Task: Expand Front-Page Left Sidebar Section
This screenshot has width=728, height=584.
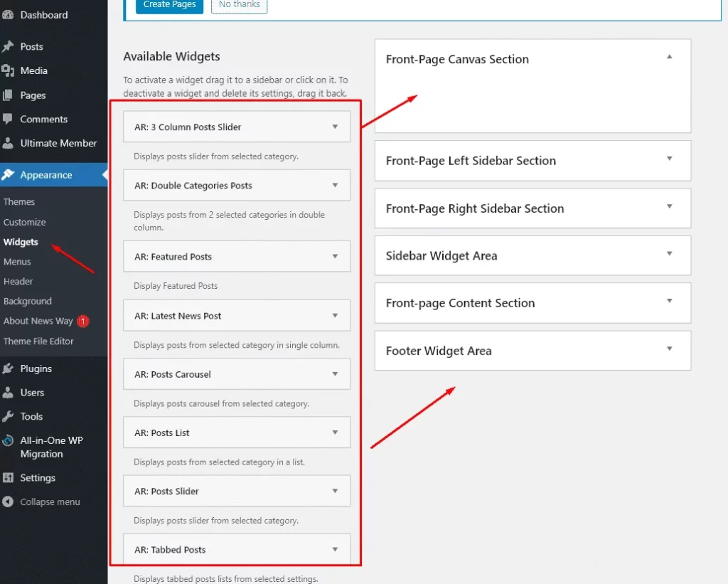Action: 669,159
